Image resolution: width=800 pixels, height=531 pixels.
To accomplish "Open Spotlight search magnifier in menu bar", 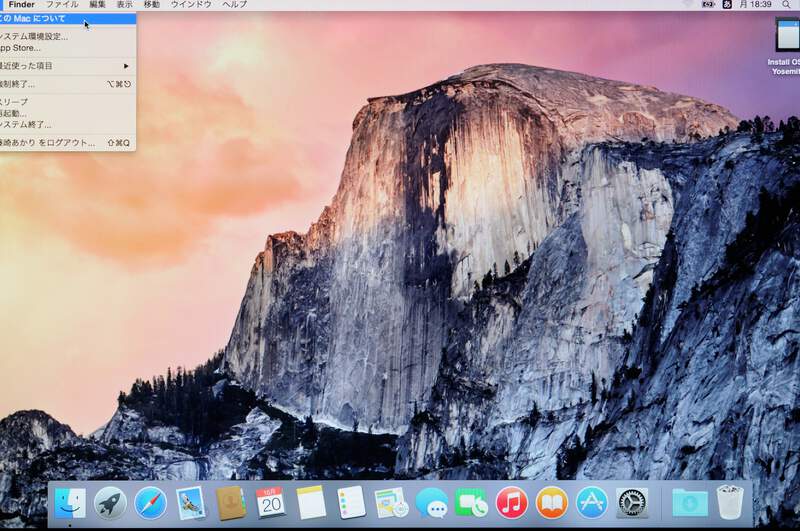I will coord(786,5).
